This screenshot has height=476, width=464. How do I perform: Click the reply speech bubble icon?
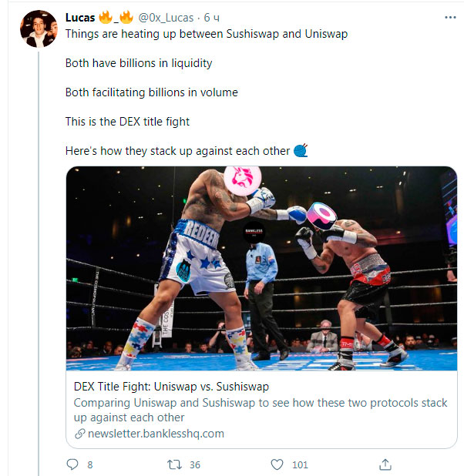(x=73, y=464)
